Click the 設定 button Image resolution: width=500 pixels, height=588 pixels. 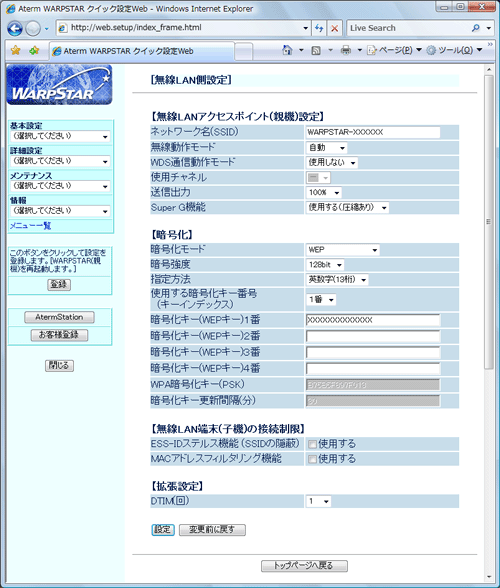(x=163, y=530)
